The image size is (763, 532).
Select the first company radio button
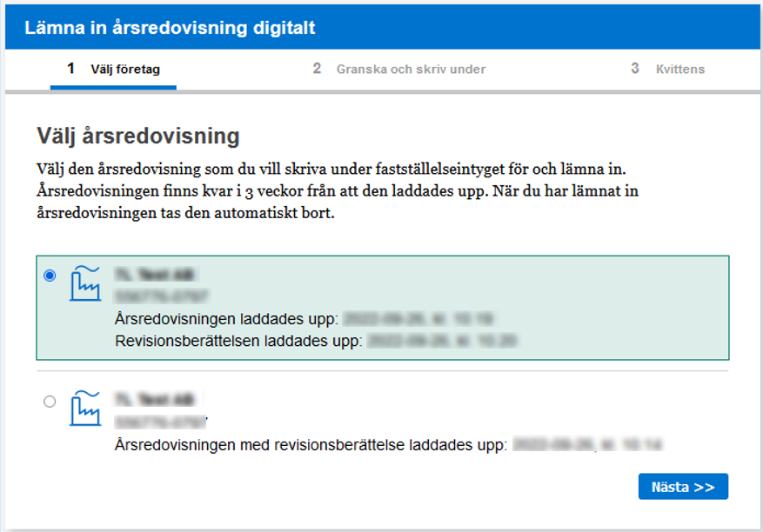[x=50, y=276]
